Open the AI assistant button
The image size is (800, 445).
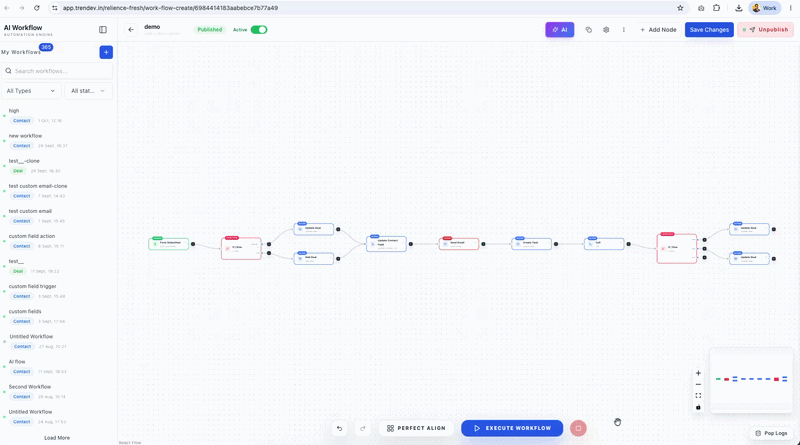(560, 30)
